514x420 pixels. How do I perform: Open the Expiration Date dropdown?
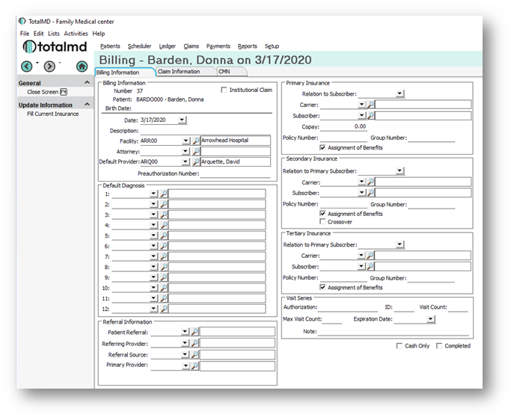click(431, 319)
